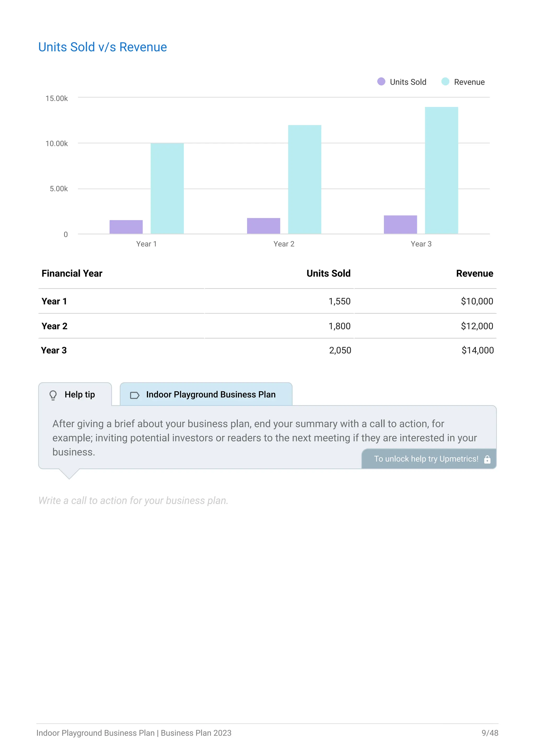Click the page number 9/48 in footer
This screenshot has height=756, width=535.
pos(490,733)
